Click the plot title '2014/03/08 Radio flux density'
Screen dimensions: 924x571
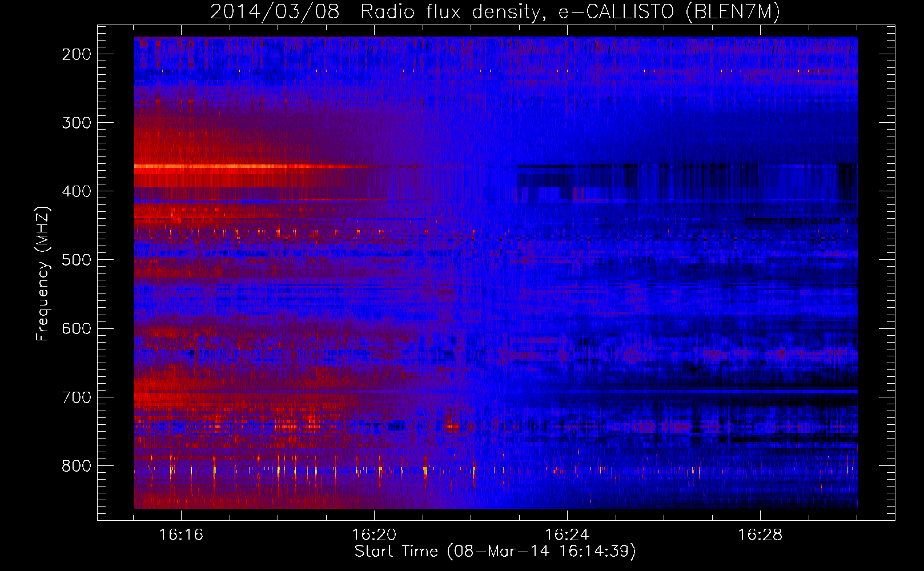tap(495, 11)
